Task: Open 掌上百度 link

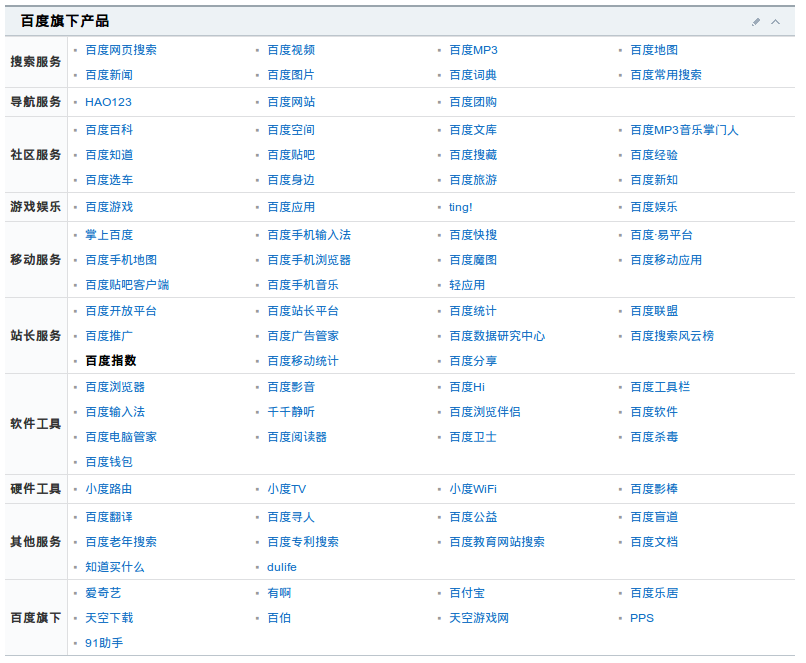Action: pos(109,235)
